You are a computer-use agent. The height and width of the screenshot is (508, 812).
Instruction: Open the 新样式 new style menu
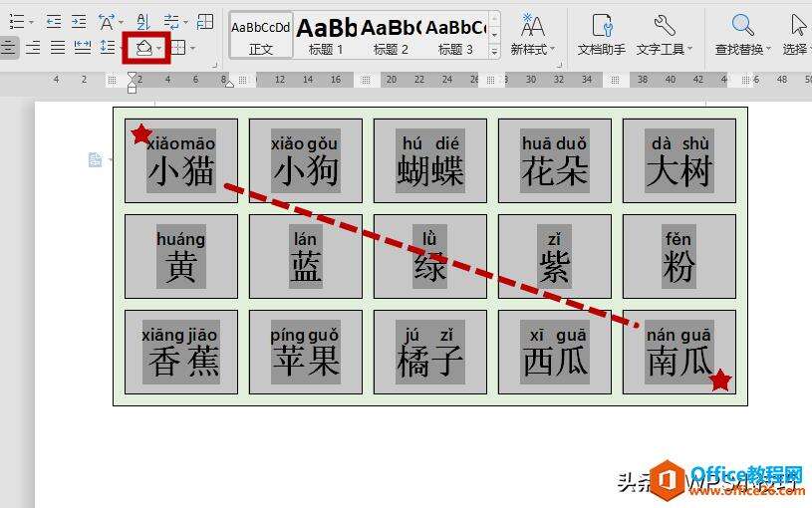(532, 35)
